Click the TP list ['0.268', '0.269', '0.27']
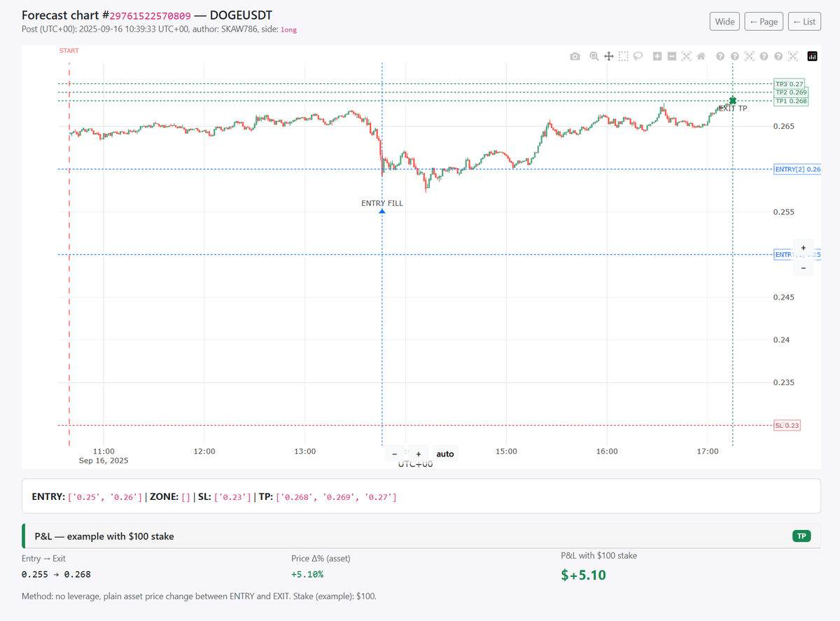The image size is (840, 621). tap(337, 497)
